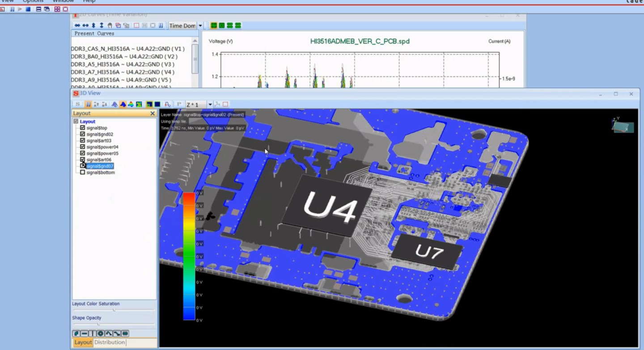
Task: Click the pause animation icon in 3D View toolbar
Action: click(x=88, y=104)
